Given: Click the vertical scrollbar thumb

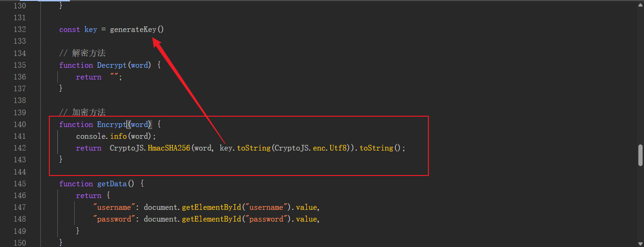Looking at the screenshot, I should (x=640, y=155).
